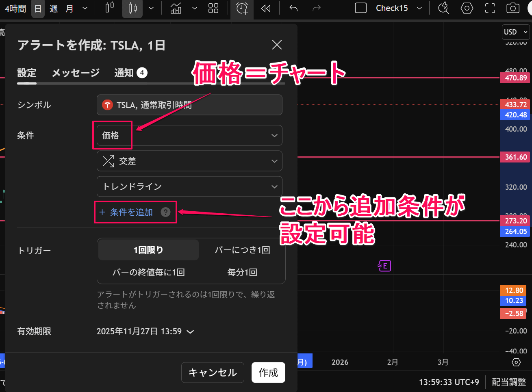
Task: Select the 毎分1回 trigger option
Action: pyautogui.click(x=242, y=272)
